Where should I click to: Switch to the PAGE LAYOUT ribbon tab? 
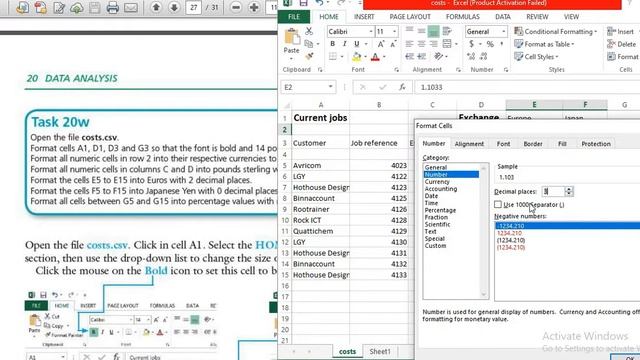tap(410, 17)
